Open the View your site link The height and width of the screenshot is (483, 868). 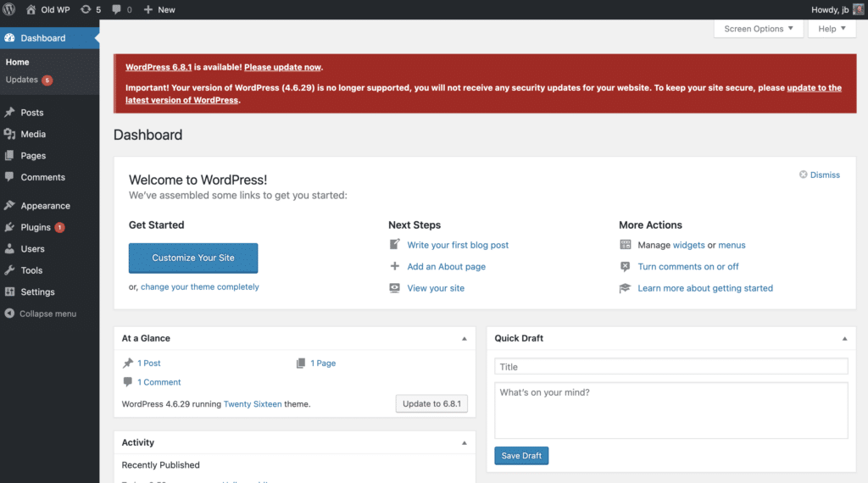(436, 288)
